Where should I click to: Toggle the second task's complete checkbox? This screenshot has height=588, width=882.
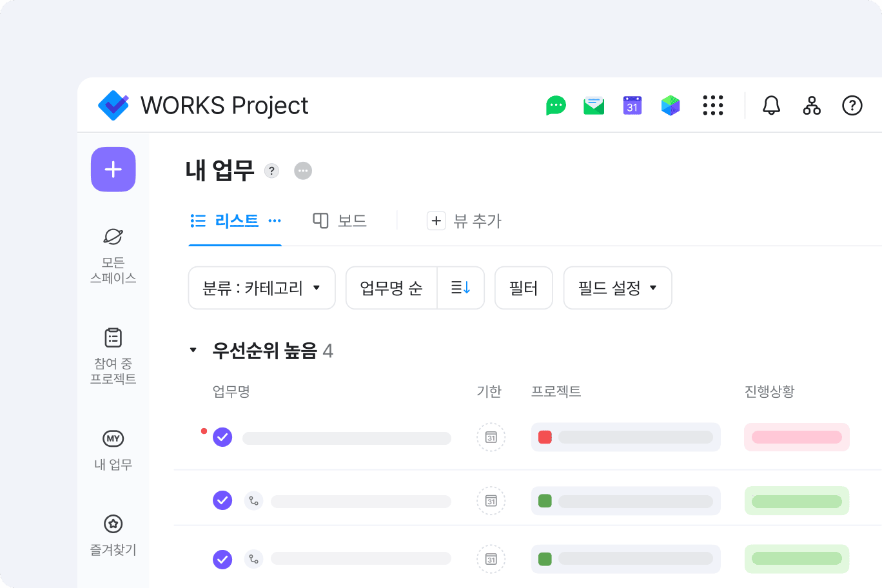pyautogui.click(x=222, y=500)
